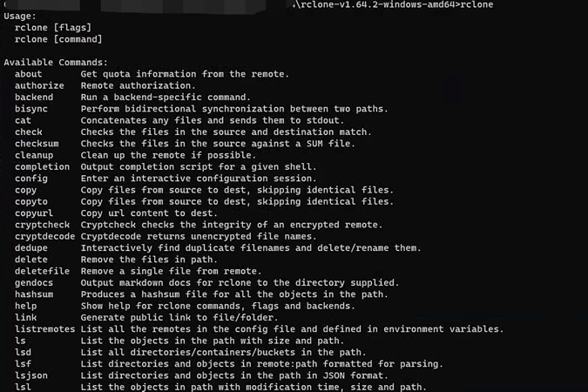Click the 'checksum' command name

pos(37,144)
